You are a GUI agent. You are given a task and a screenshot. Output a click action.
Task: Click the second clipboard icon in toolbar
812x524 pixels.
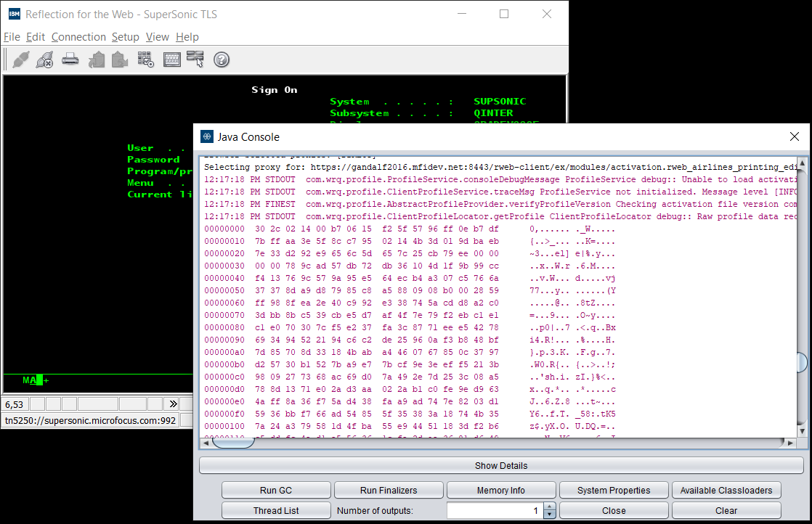(x=120, y=60)
